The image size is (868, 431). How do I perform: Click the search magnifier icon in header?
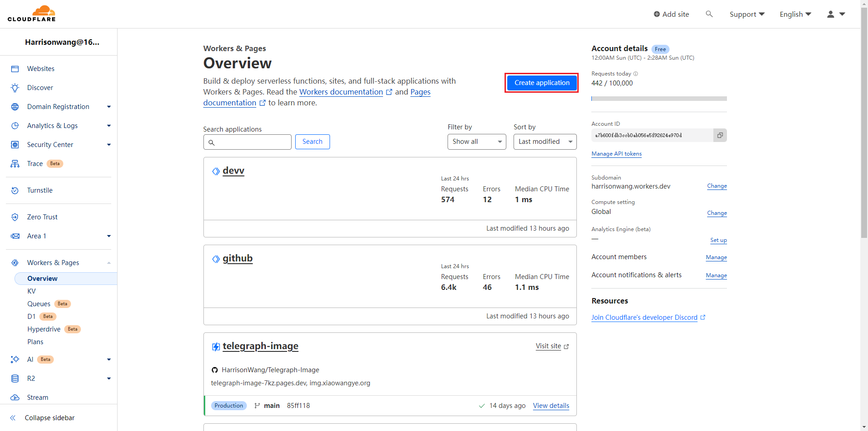tap(709, 14)
